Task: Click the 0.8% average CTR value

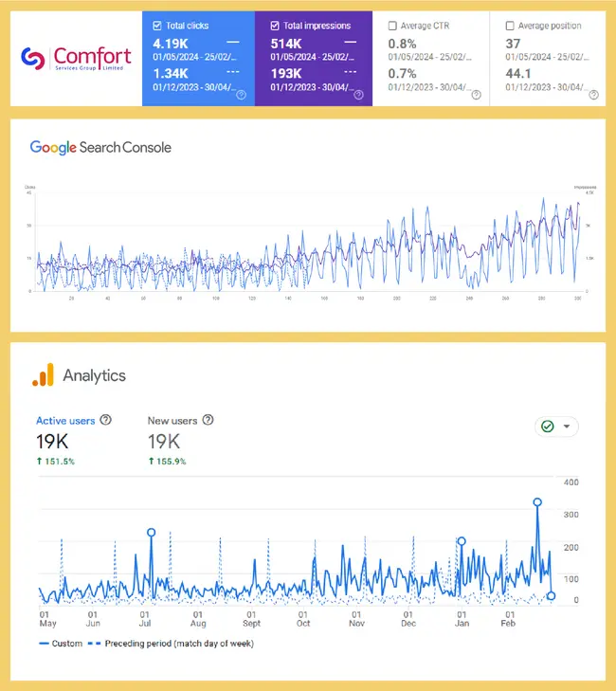Action: click(402, 44)
